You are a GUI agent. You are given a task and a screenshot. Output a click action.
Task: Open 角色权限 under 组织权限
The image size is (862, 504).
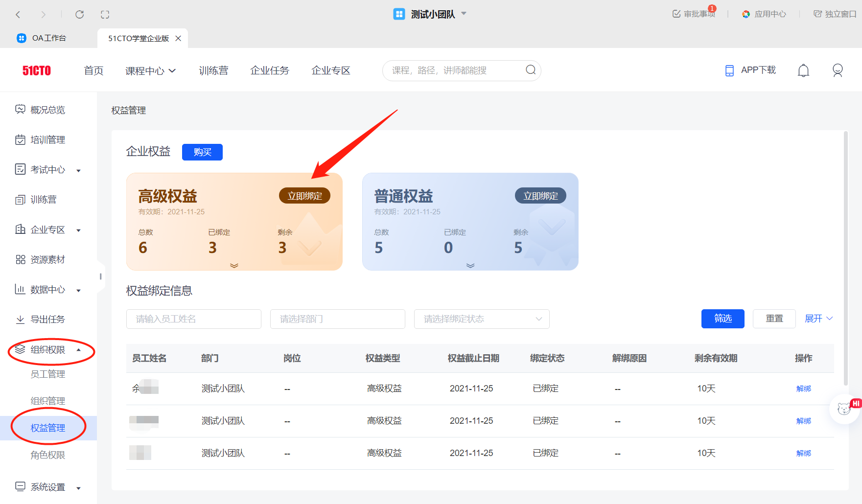coord(48,455)
